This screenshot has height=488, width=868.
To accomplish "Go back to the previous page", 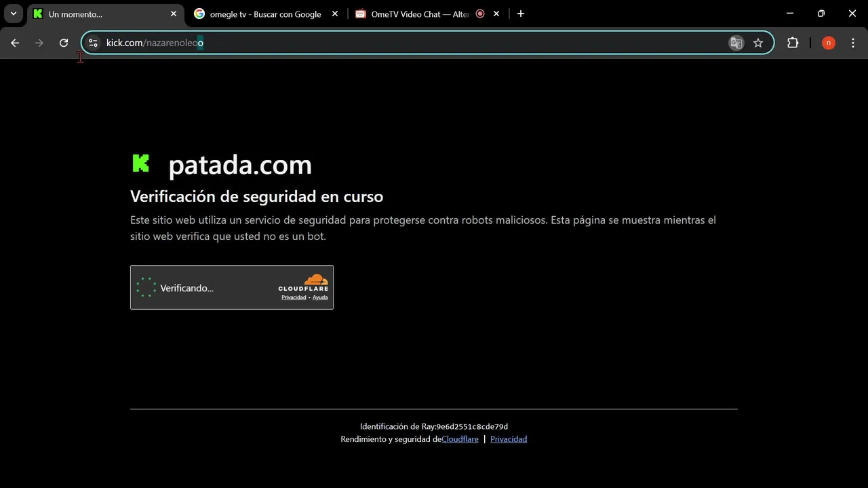I will click(x=15, y=43).
